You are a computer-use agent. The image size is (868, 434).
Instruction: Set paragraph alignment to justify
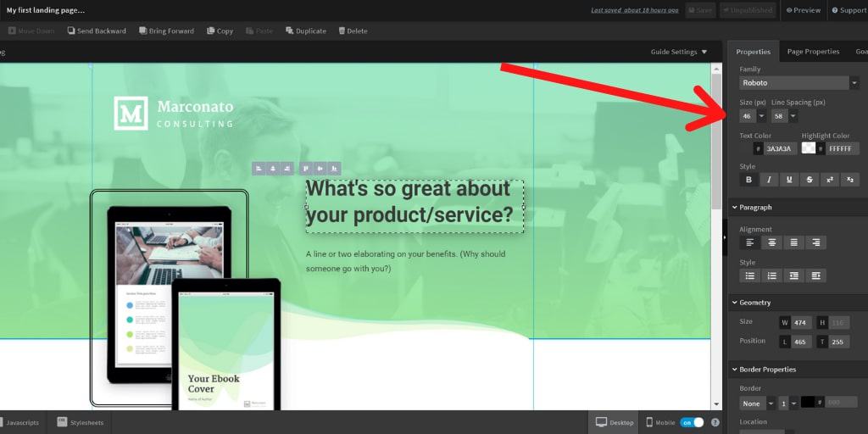pyautogui.click(x=793, y=242)
